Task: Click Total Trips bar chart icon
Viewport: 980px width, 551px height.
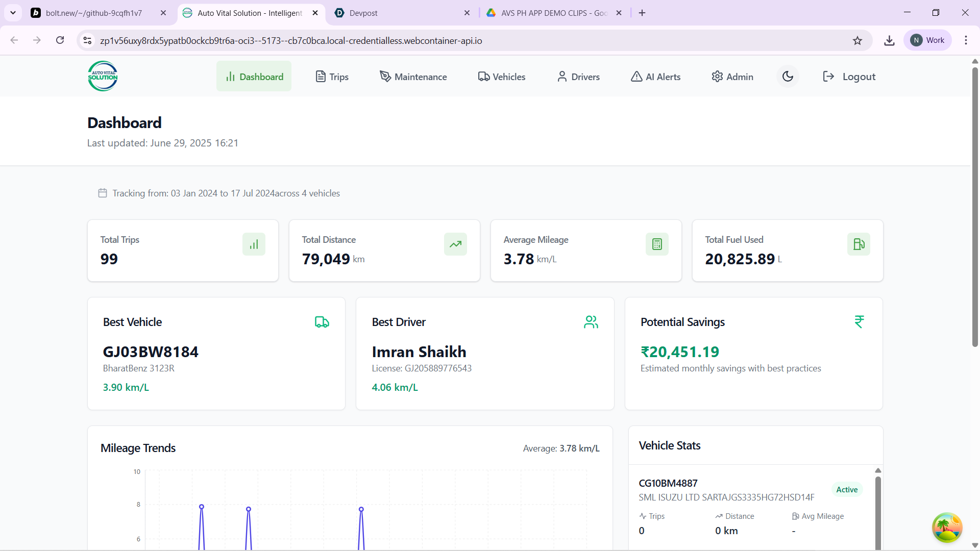Action: (x=254, y=244)
